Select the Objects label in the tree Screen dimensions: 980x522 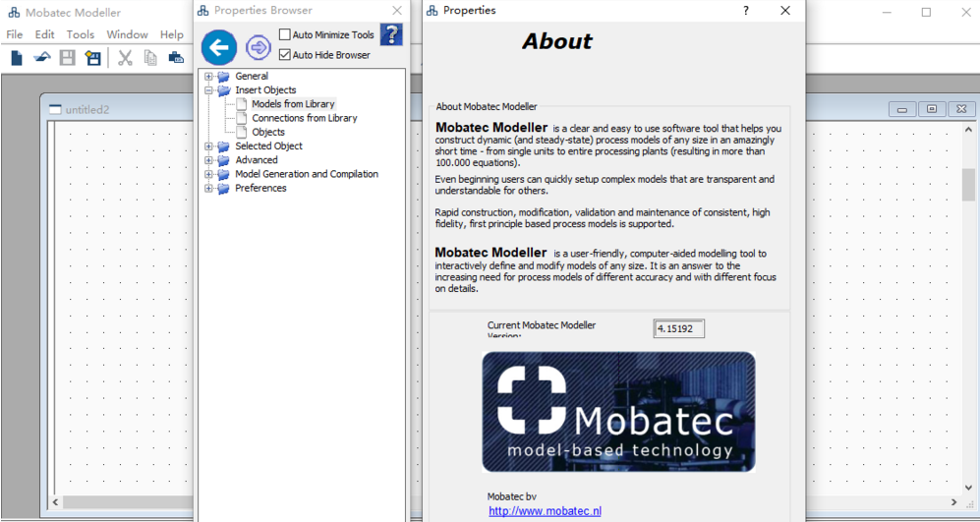click(x=268, y=132)
